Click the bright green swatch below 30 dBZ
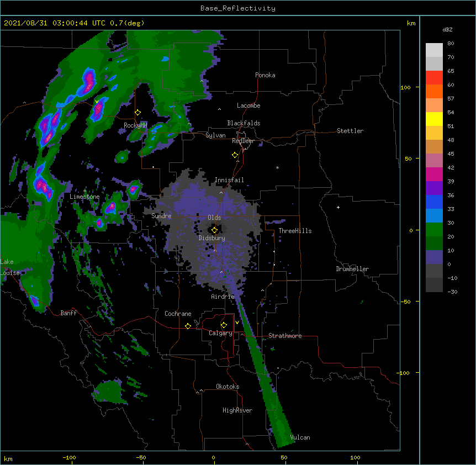The image size is (476, 465). click(434, 230)
